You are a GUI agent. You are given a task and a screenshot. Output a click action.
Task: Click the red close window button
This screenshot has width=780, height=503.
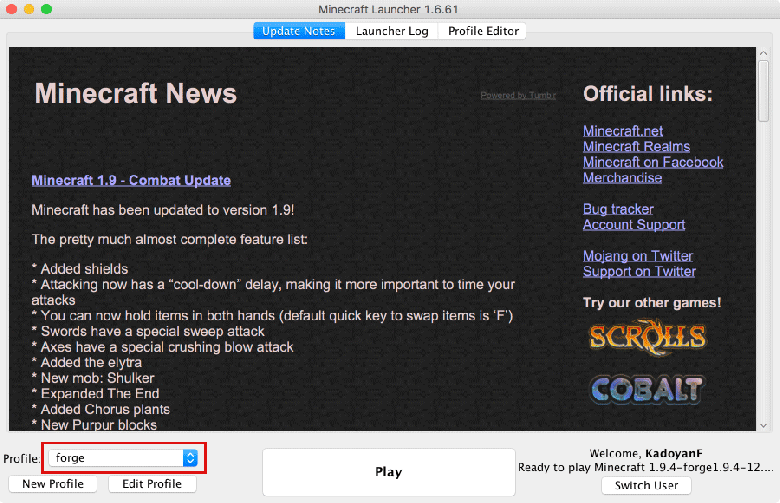pyautogui.click(x=11, y=9)
